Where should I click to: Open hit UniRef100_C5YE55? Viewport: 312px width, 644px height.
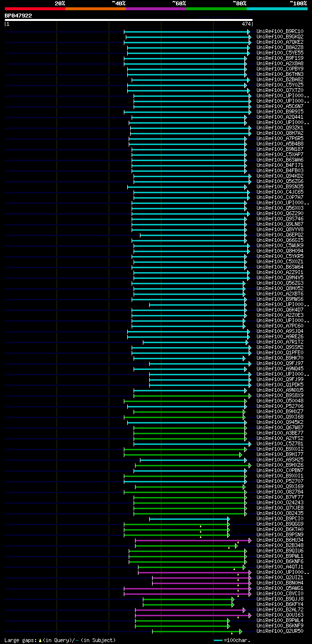pyautogui.click(x=280, y=53)
